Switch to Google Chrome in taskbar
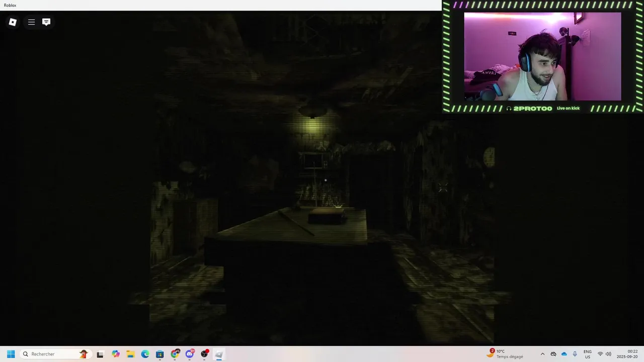This screenshot has width=644, height=362. pyautogui.click(x=175, y=354)
